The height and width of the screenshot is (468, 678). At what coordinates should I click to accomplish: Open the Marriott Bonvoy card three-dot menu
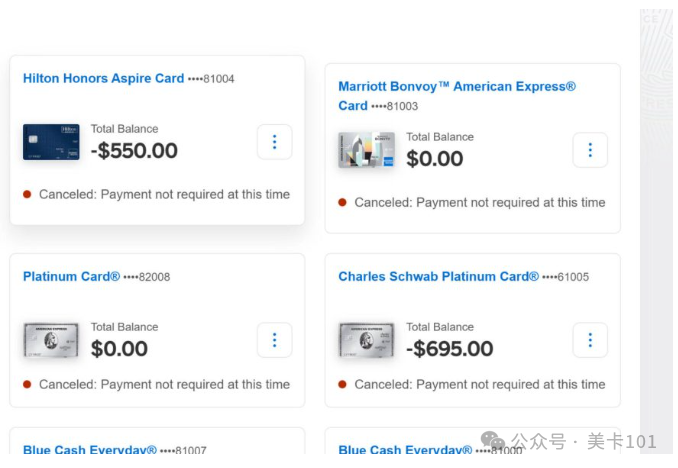(590, 150)
